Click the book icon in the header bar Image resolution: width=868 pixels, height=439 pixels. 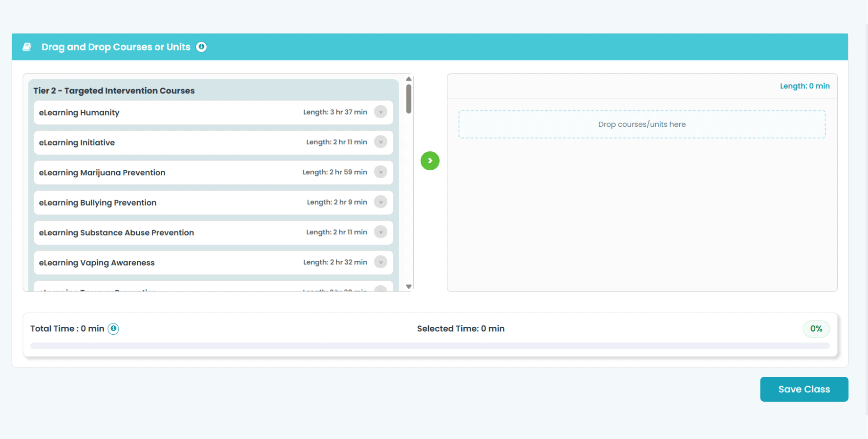27,47
